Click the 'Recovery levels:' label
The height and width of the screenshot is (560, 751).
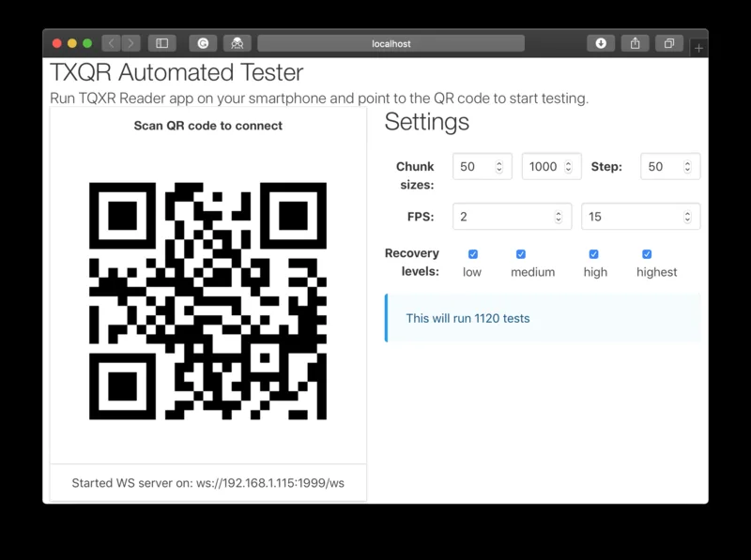coord(412,263)
